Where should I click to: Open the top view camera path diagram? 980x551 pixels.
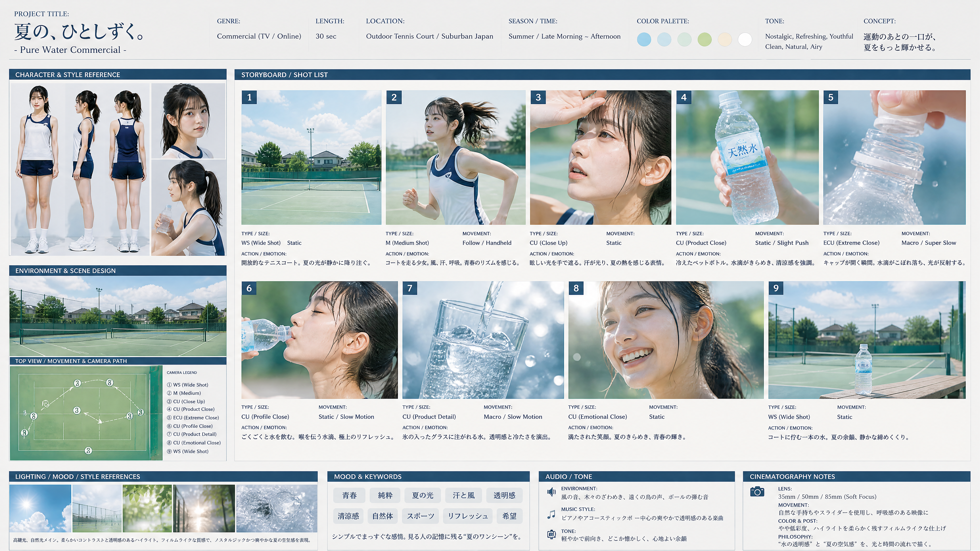point(86,413)
